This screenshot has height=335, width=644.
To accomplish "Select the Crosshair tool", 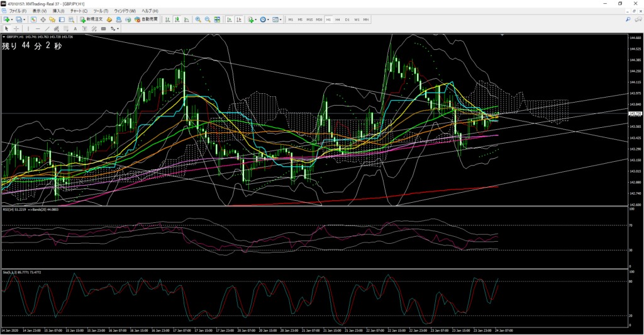I will point(16,29).
